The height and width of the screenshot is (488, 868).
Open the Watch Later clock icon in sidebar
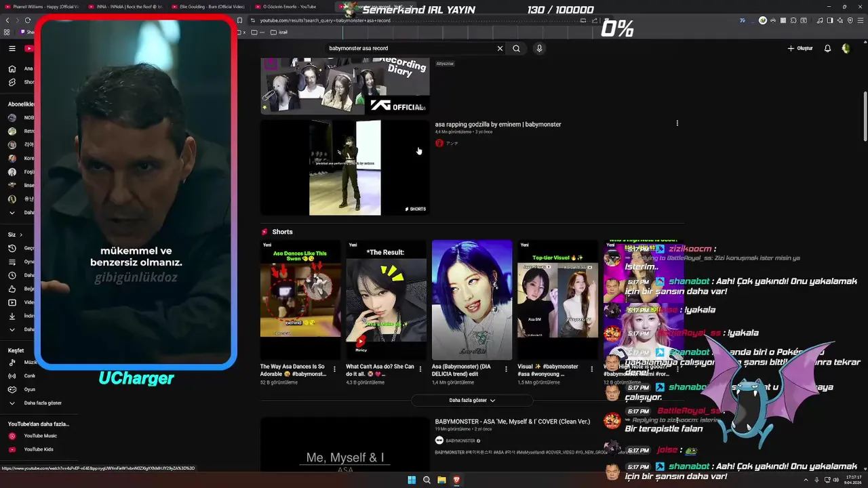pos(12,275)
